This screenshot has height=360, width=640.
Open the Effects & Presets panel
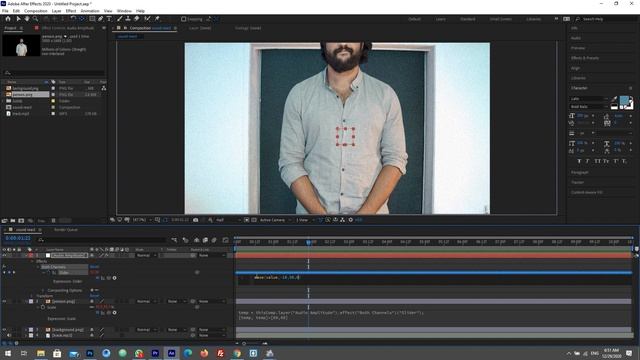585,58
